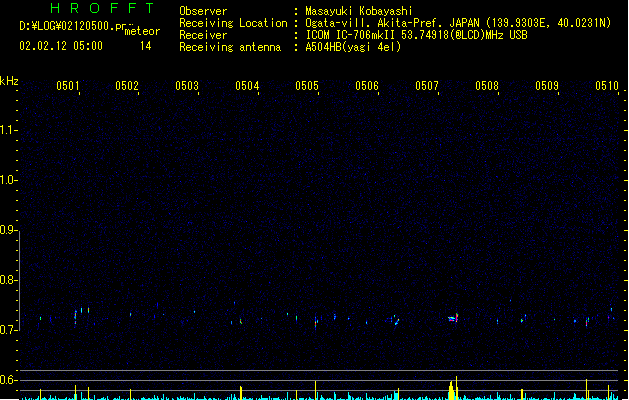
Task: Click the Receiving antenna field label
Action: tap(230, 47)
